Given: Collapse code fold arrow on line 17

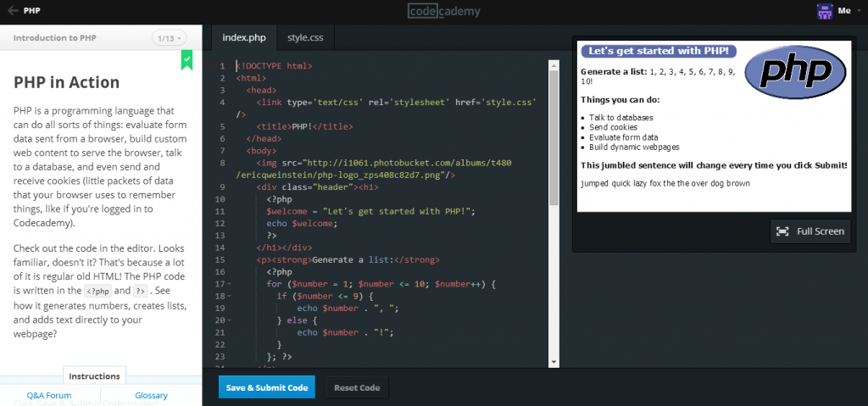Looking at the screenshot, I should point(230,284).
